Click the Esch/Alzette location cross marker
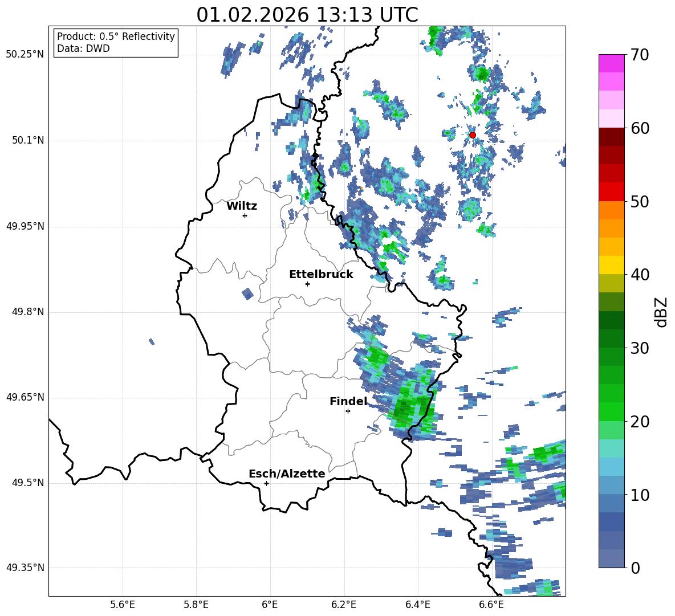Screen dimensions: 675x616 [x=266, y=483]
